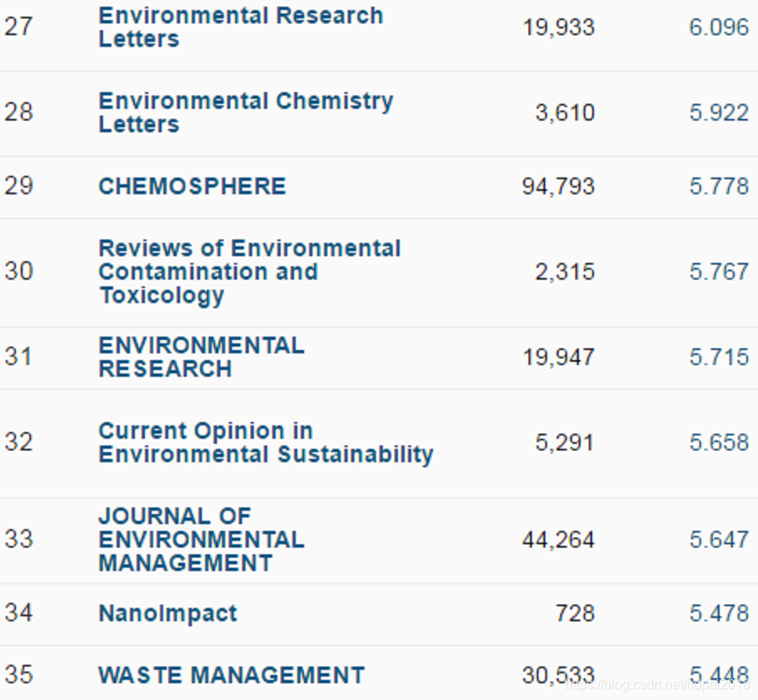Select rank number 34 cell
This screenshot has height=700, width=758.
pyautogui.click(x=19, y=613)
